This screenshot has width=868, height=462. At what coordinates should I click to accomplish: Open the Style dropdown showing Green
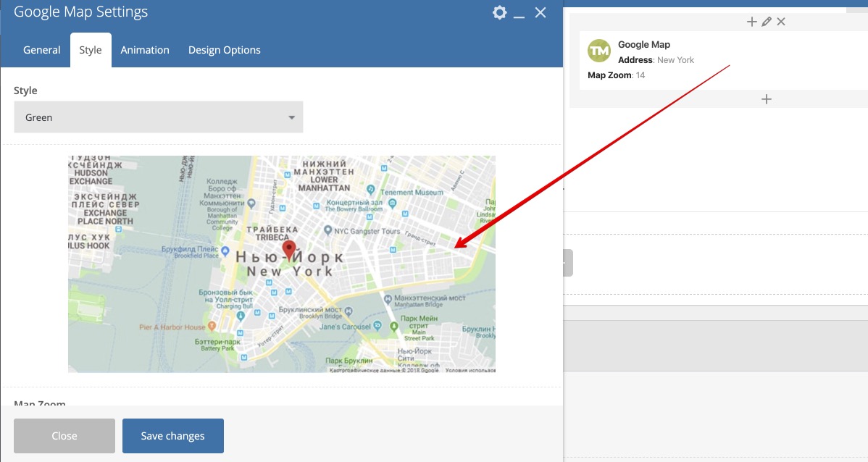click(159, 117)
